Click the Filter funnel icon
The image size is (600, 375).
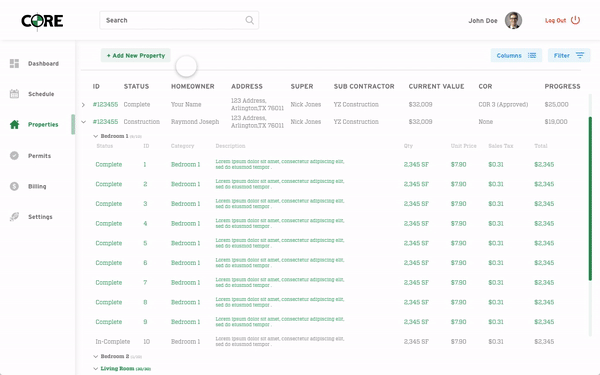580,55
